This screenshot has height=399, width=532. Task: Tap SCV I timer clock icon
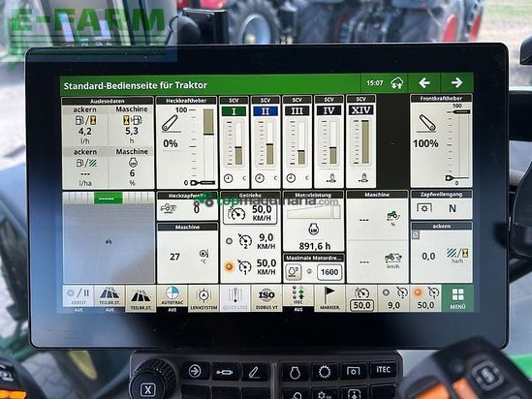pos(229,178)
